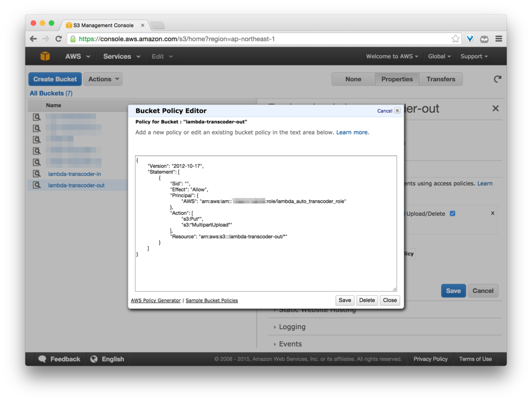This screenshot has height=402, width=532.
Task: Click the Learn link in the permissions description
Action: pyautogui.click(x=485, y=184)
